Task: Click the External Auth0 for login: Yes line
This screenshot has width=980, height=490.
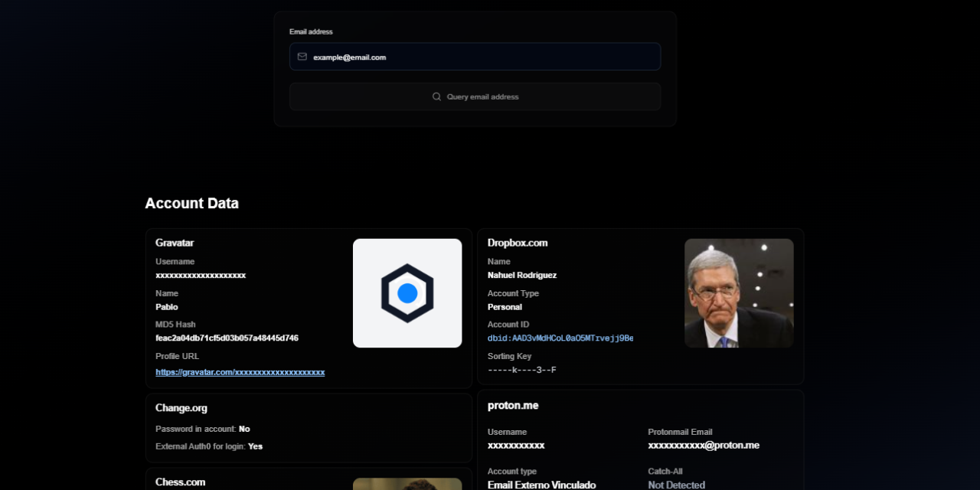Action: tap(209, 446)
